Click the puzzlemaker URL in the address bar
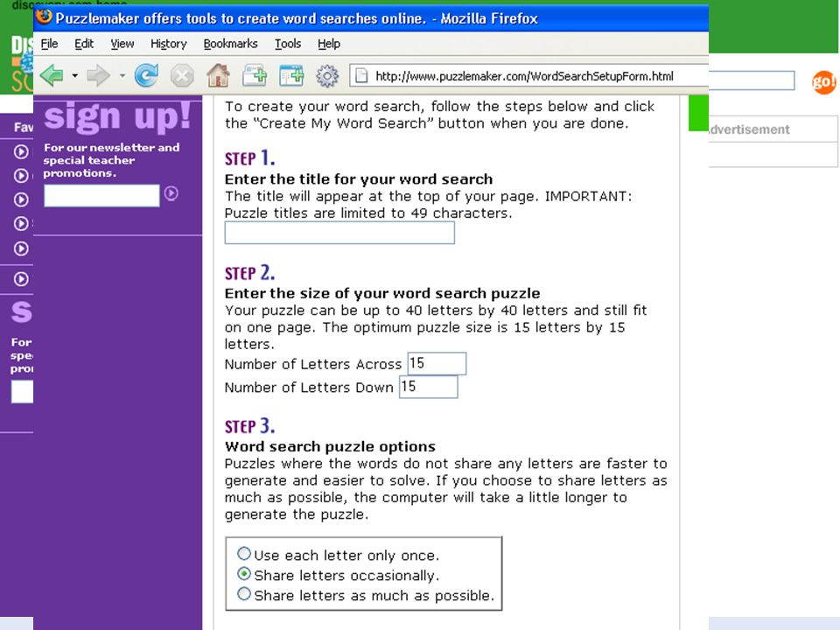 click(524, 76)
